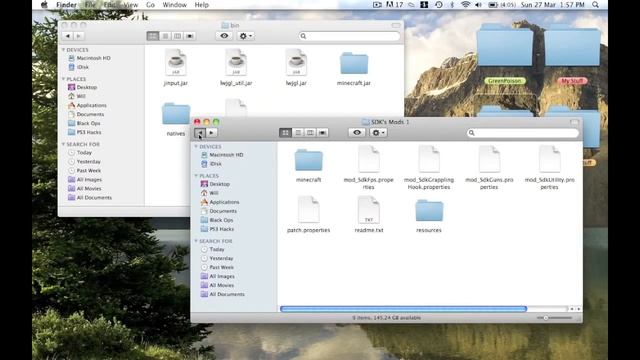Collapse DEVICES section in bin window sidebar
Image resolution: width=640 pixels, height=360 pixels.
pos(64,50)
